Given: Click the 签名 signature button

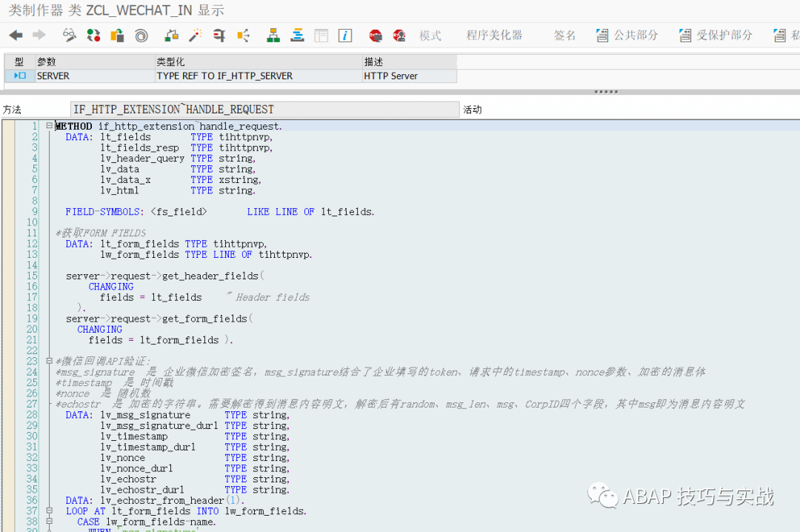Looking at the screenshot, I should click(x=564, y=36).
